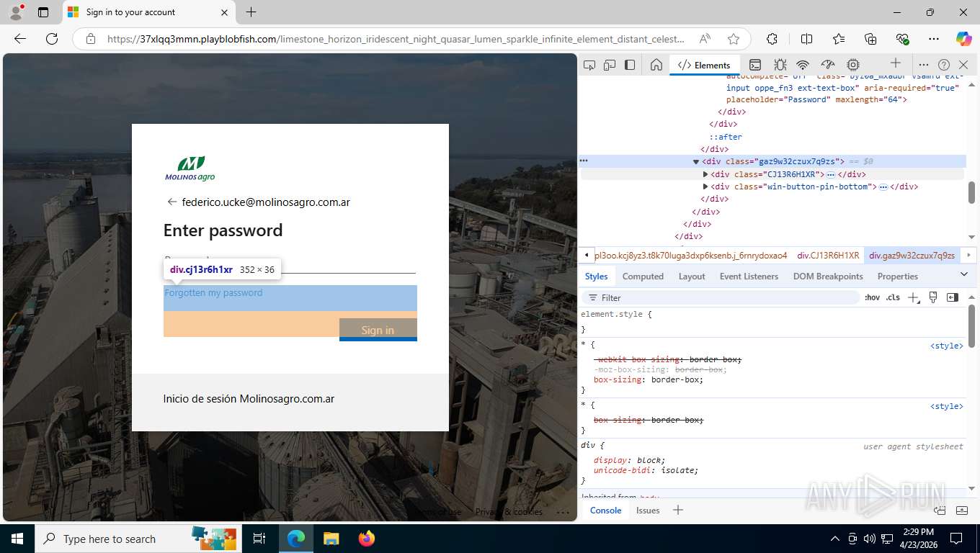
Task: Toggle rendering emulations brush icon
Action: pyautogui.click(x=933, y=297)
